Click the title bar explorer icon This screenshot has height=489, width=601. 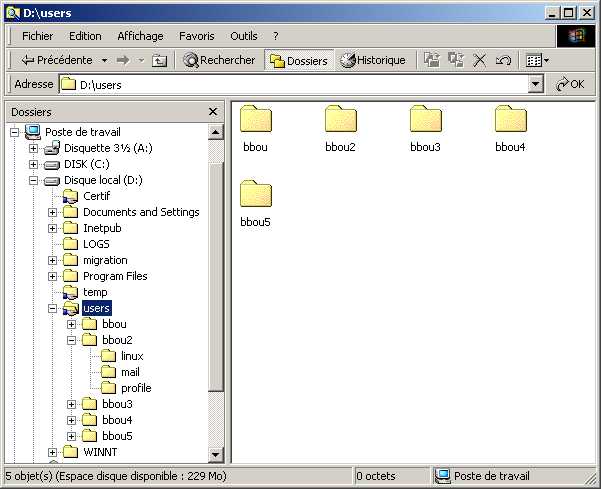tap(13, 13)
